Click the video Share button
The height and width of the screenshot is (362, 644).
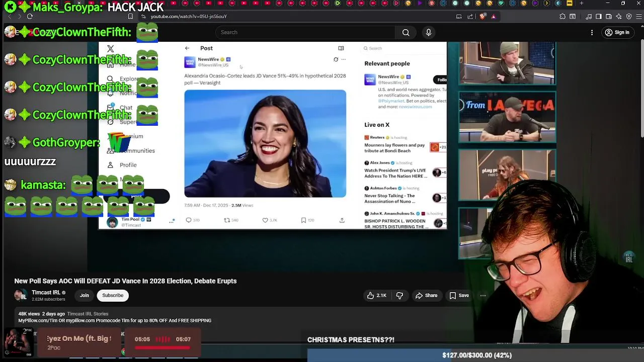coord(426,295)
